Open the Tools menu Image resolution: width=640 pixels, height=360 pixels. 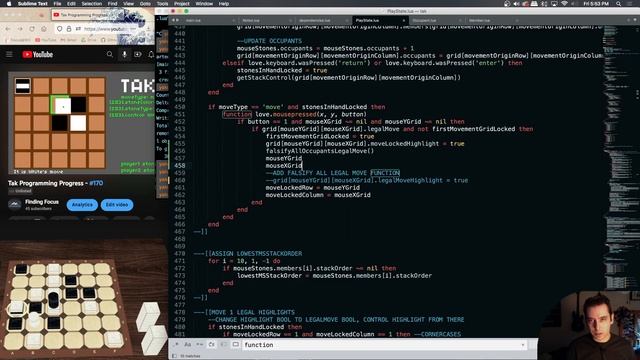coord(162,4)
